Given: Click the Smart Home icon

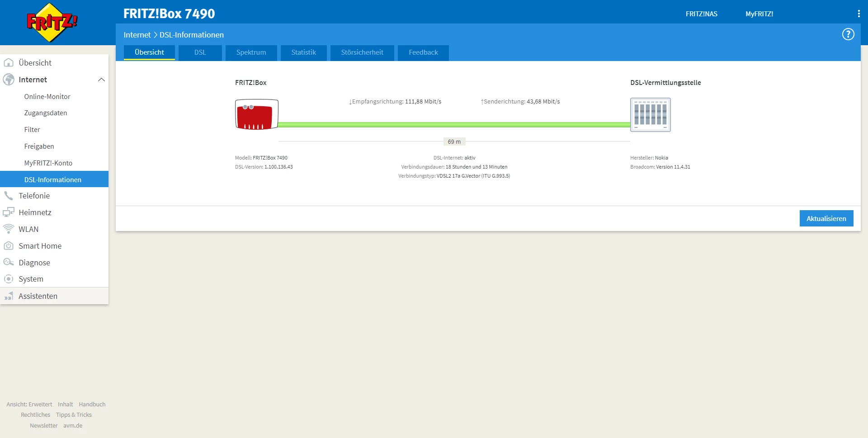Looking at the screenshot, I should 9,246.
